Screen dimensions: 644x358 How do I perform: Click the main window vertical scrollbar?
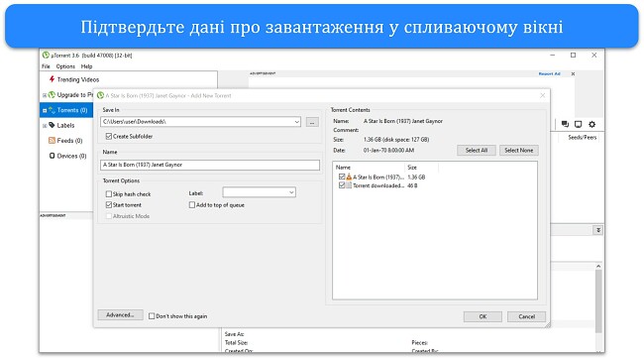tap(598, 300)
